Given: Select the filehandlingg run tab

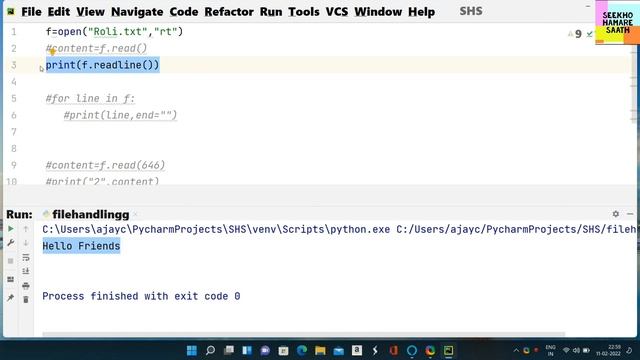Looking at the screenshot, I should tap(91, 214).
